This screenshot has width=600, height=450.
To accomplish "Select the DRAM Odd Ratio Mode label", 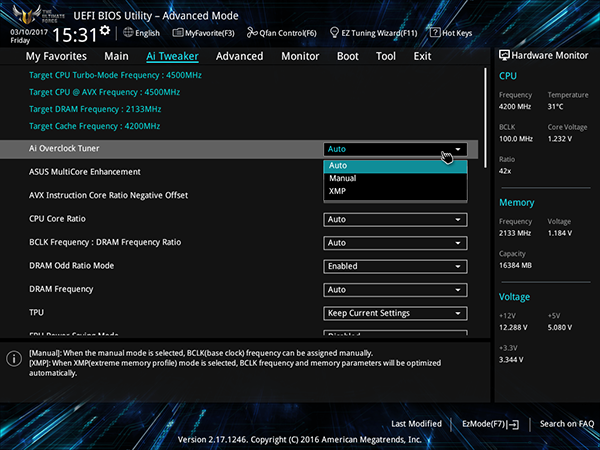I will (x=72, y=266).
